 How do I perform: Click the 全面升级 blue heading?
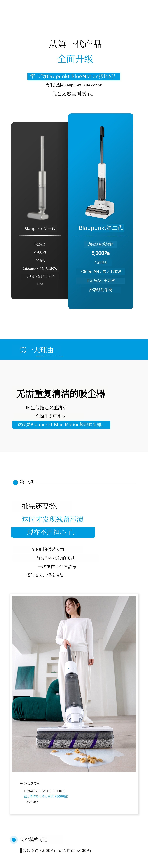click(x=75, y=59)
